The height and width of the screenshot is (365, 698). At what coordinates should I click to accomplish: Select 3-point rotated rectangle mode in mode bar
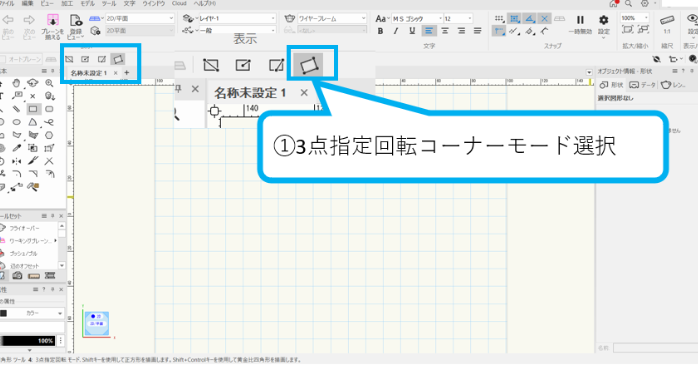coord(118,59)
